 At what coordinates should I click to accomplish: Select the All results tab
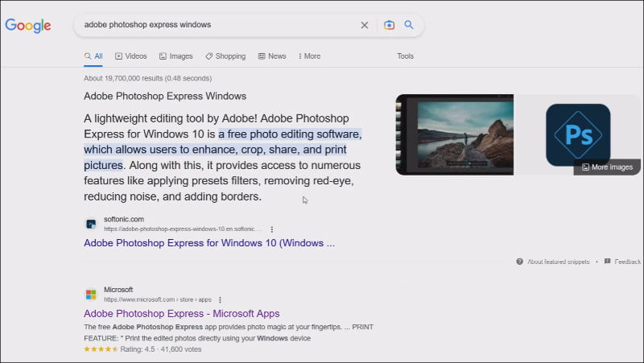(x=93, y=56)
